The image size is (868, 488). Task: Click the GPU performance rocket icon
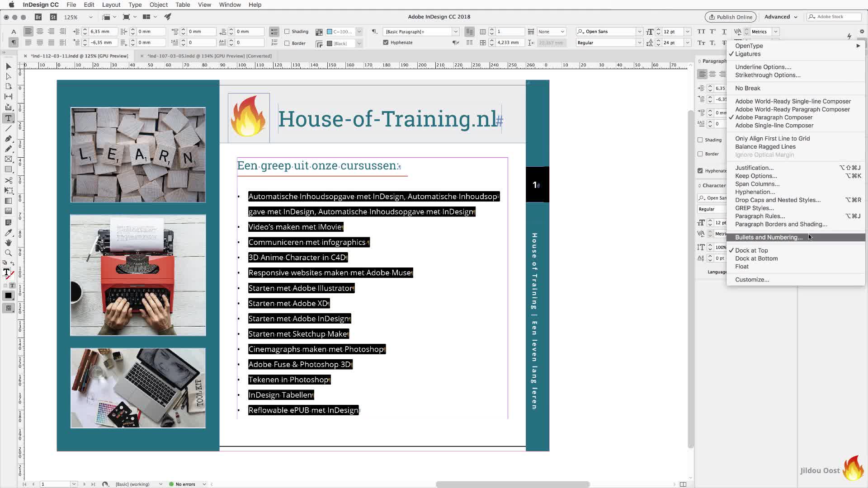pos(168,17)
